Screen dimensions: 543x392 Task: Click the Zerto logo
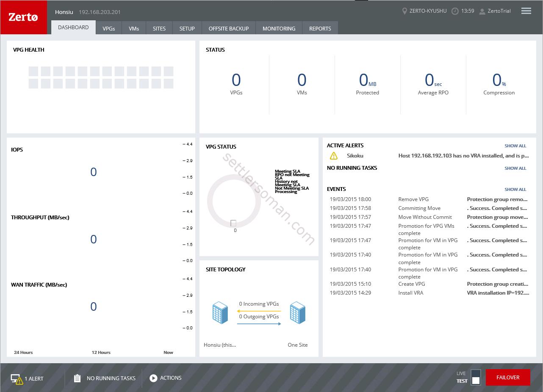pyautogui.click(x=23, y=17)
